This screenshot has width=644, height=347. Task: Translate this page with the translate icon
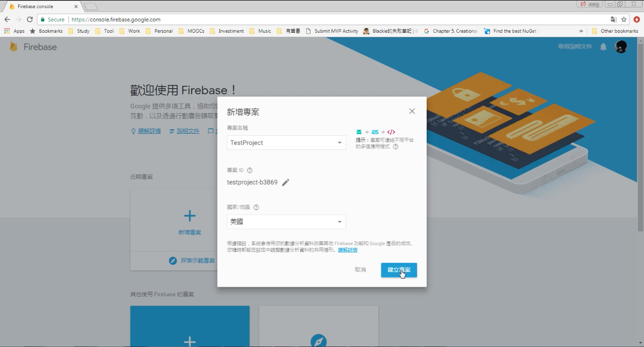[x=613, y=20]
